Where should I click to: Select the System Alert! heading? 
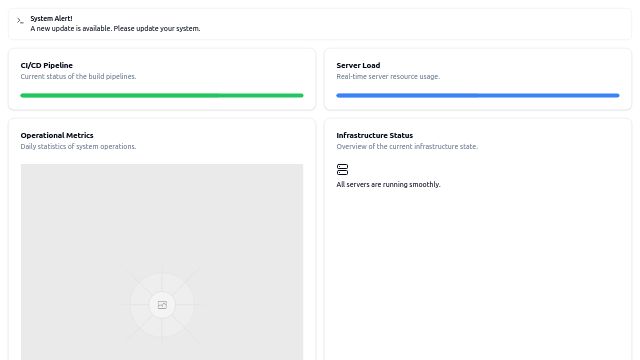coord(51,18)
